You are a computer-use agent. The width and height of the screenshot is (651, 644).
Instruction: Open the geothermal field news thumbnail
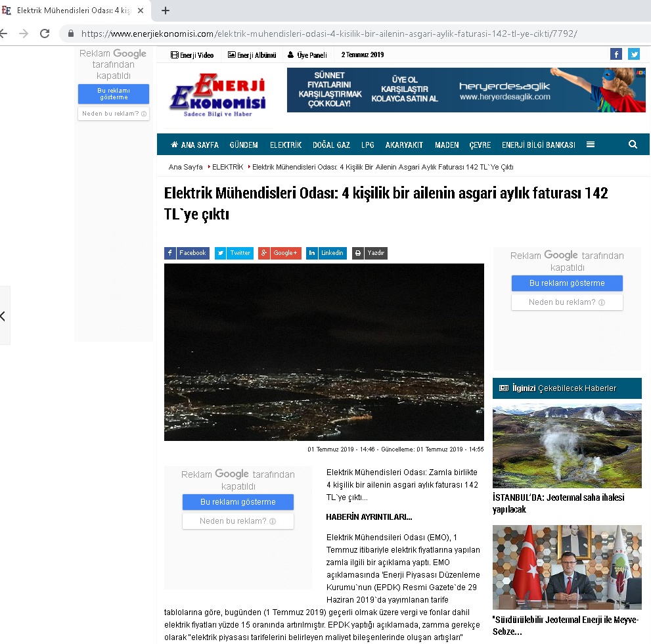tap(567, 446)
